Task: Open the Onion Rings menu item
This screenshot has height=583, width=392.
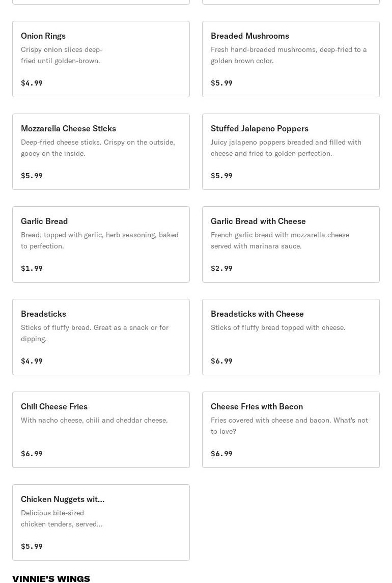Action: coord(101,59)
